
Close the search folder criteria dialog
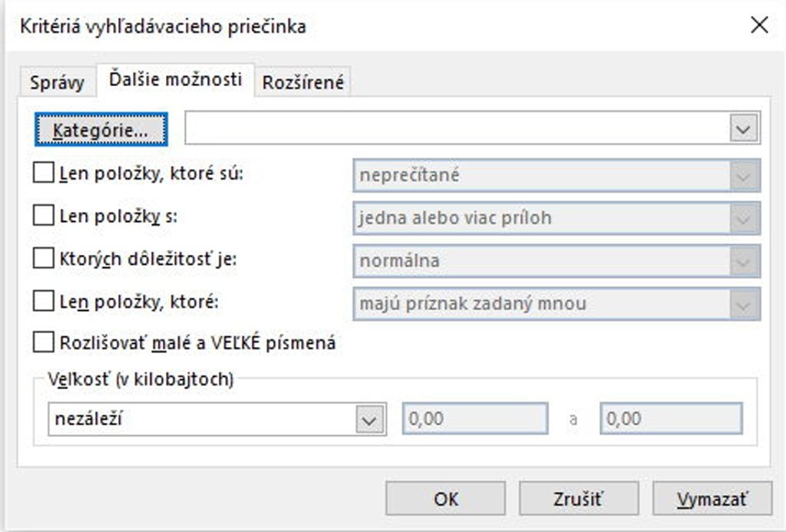pos(758,25)
